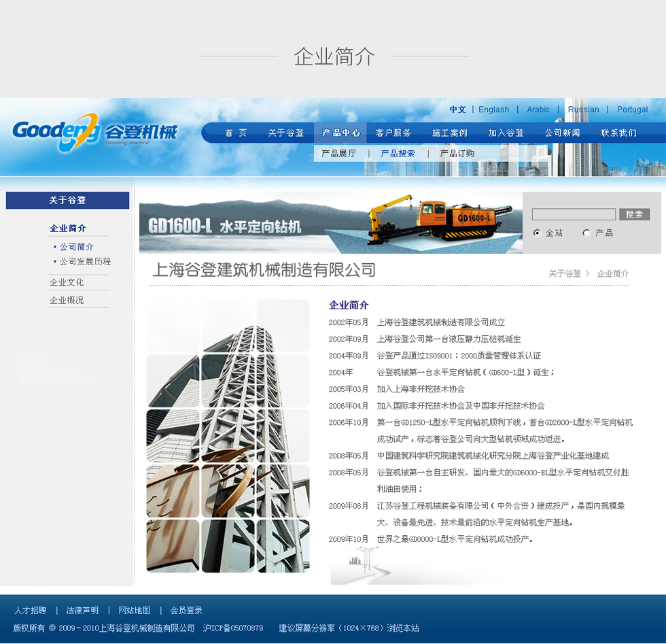Click the building tower photo

tap(228, 435)
